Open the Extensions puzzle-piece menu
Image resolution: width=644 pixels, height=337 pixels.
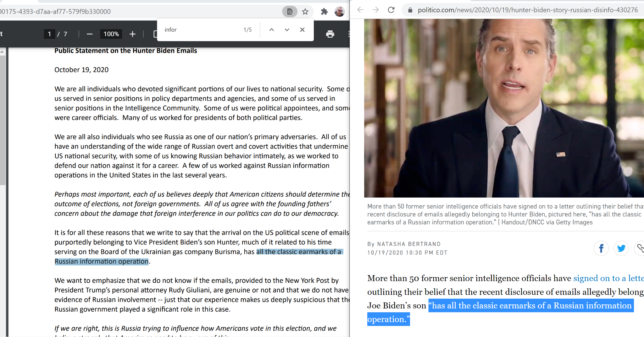pos(324,12)
